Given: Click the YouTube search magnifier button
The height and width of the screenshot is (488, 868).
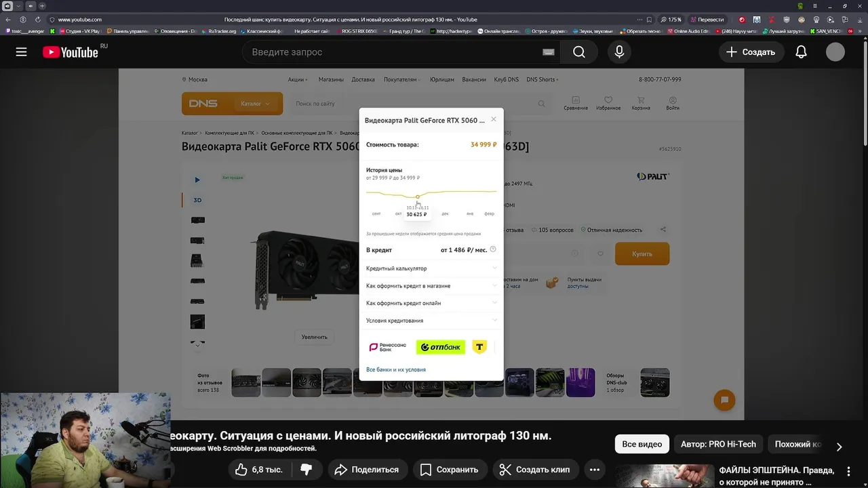Looking at the screenshot, I should 578,52.
